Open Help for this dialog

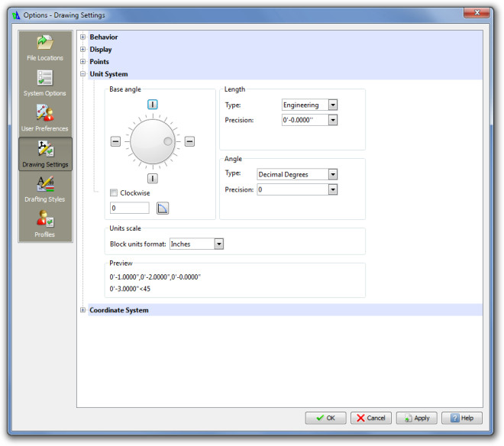(462, 418)
